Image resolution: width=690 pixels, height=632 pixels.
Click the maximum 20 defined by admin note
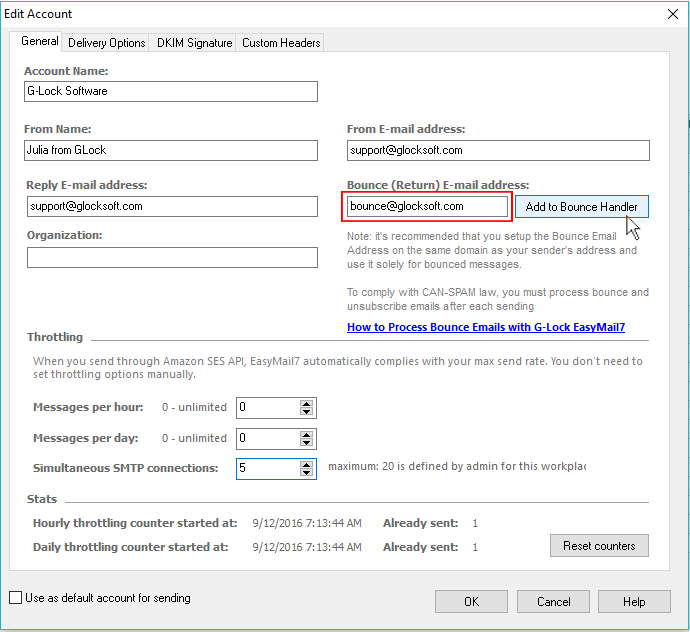pyautogui.click(x=457, y=467)
